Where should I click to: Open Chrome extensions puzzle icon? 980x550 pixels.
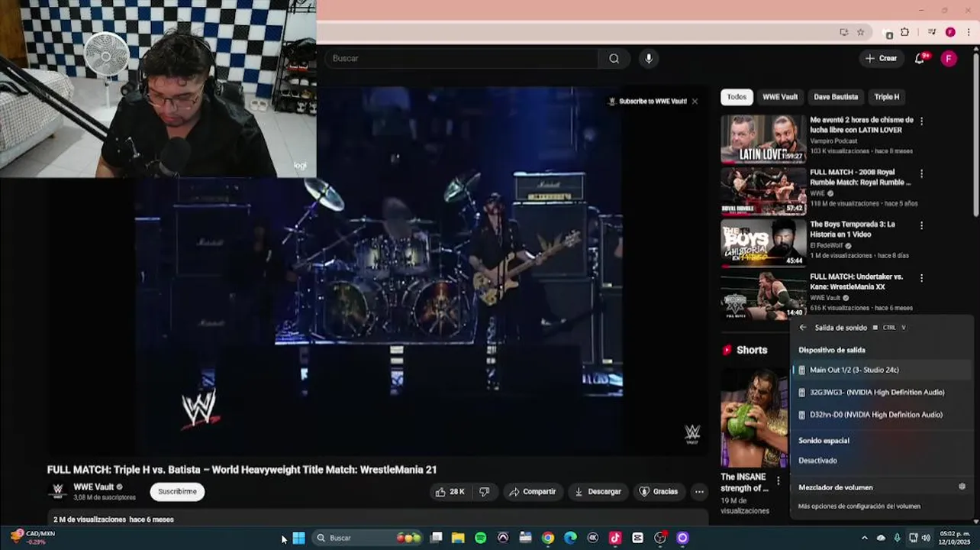point(904,32)
